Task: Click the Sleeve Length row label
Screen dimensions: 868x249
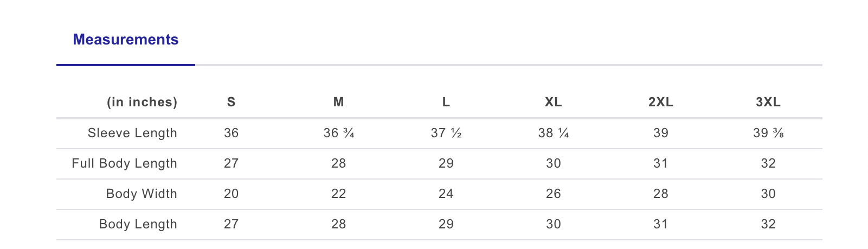Action: pos(132,133)
